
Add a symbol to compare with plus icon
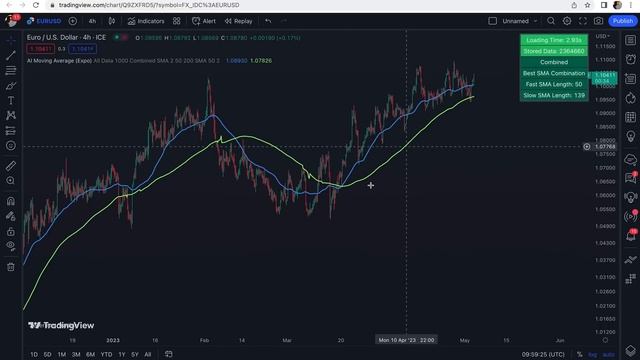[73, 21]
